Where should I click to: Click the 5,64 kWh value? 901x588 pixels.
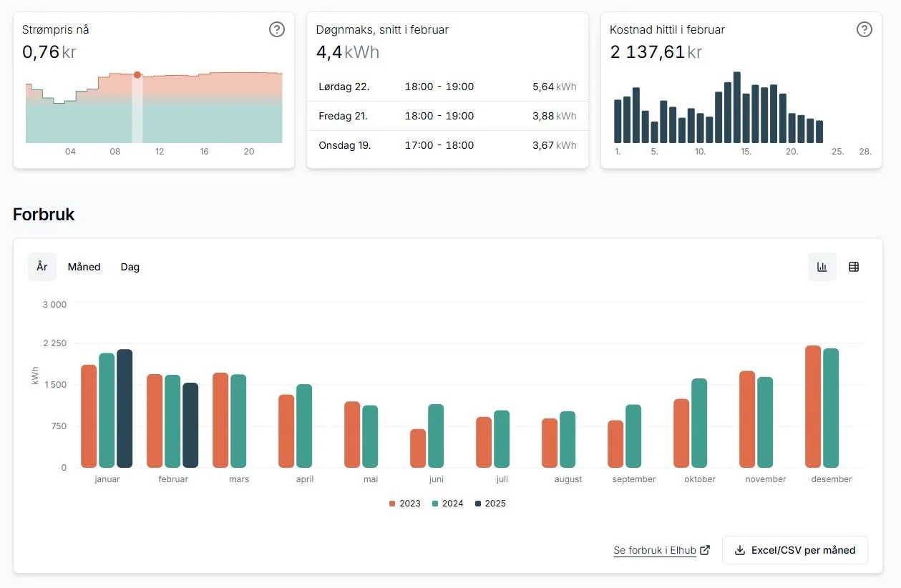tap(554, 87)
